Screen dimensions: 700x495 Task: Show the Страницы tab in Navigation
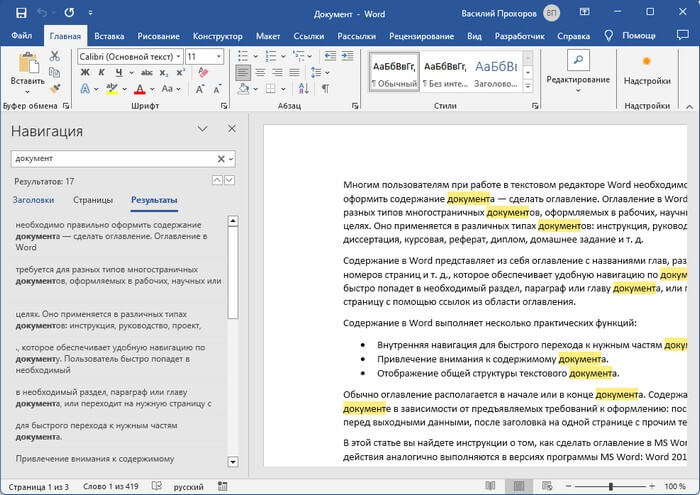[x=93, y=200]
